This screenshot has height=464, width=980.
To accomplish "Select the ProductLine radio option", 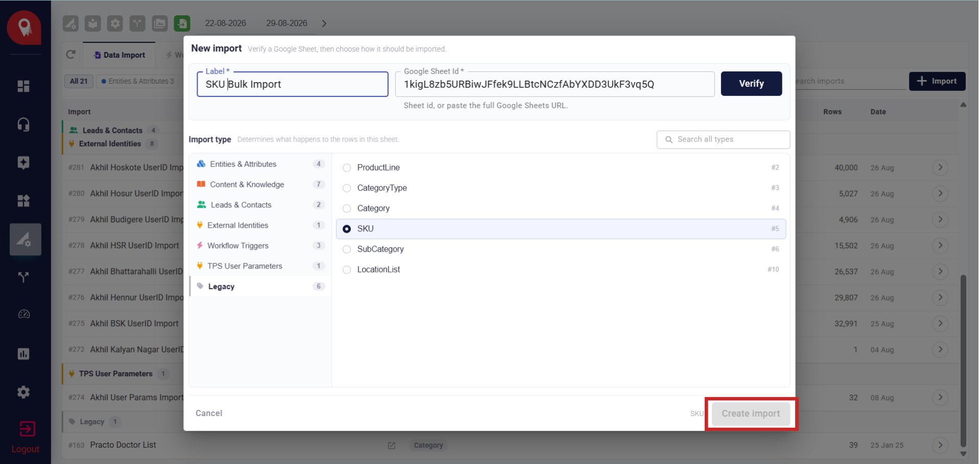I will click(347, 168).
